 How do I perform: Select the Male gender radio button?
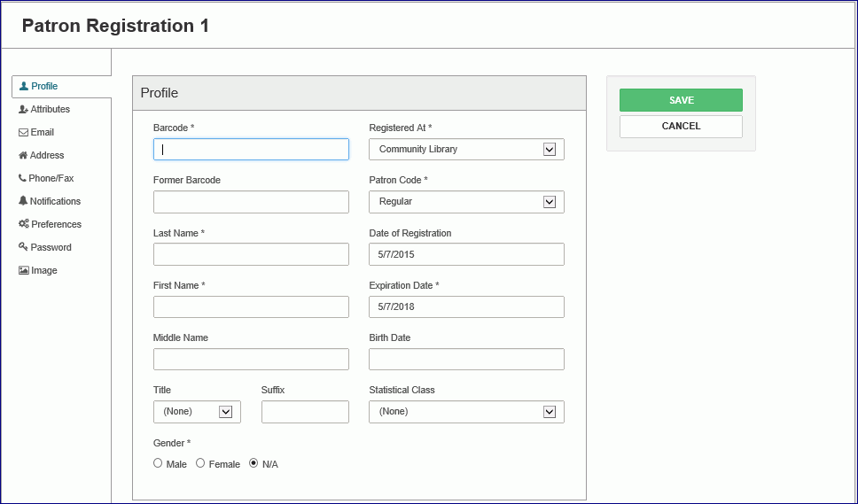point(158,463)
